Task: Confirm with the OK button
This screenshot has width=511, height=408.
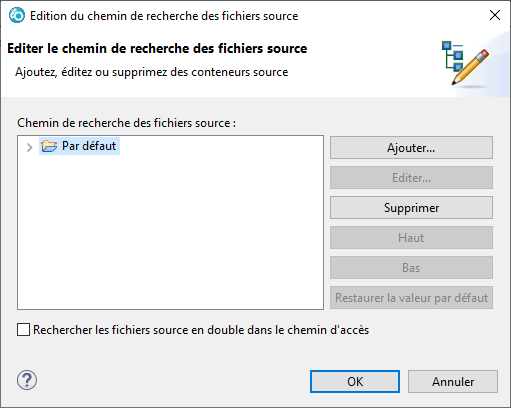Action: click(x=355, y=382)
